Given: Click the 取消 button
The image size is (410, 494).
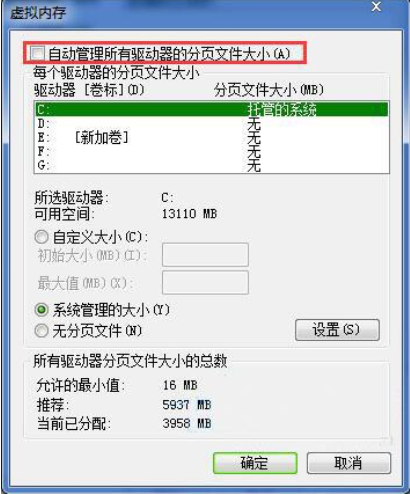Looking at the screenshot, I should click(x=348, y=463).
